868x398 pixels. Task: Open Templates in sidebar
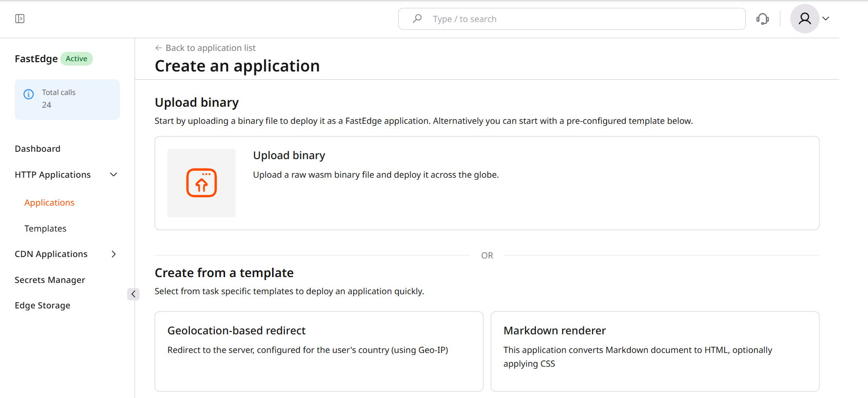[x=46, y=229]
